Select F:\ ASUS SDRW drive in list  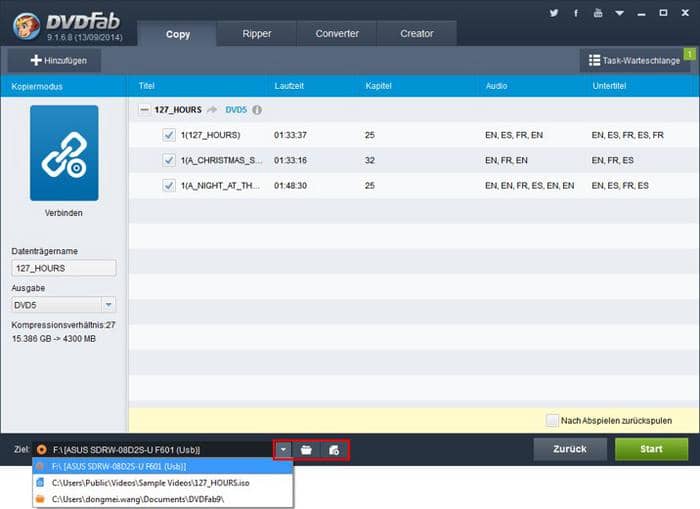coord(163,466)
